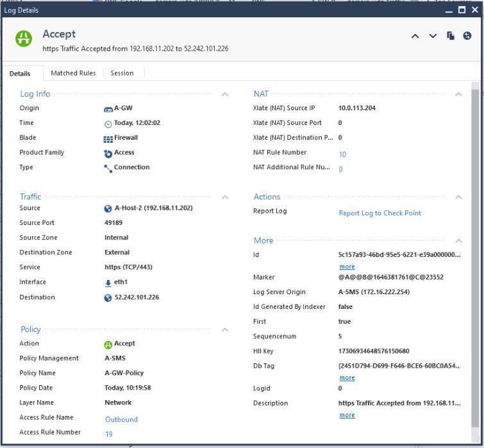
Task: Select the Sequencenum value 5
Action: coord(340,336)
